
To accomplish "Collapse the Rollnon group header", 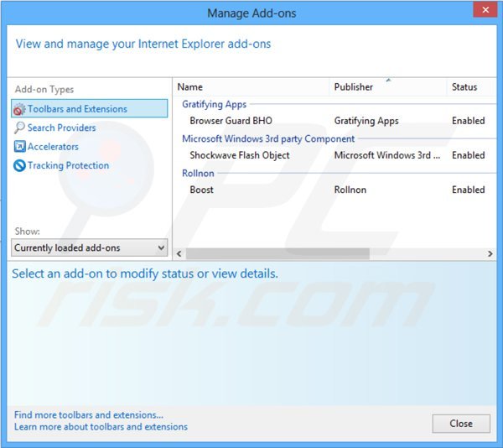I will click(x=198, y=174).
